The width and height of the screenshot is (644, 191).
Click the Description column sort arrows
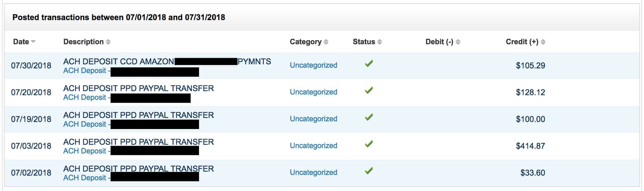[108, 42]
